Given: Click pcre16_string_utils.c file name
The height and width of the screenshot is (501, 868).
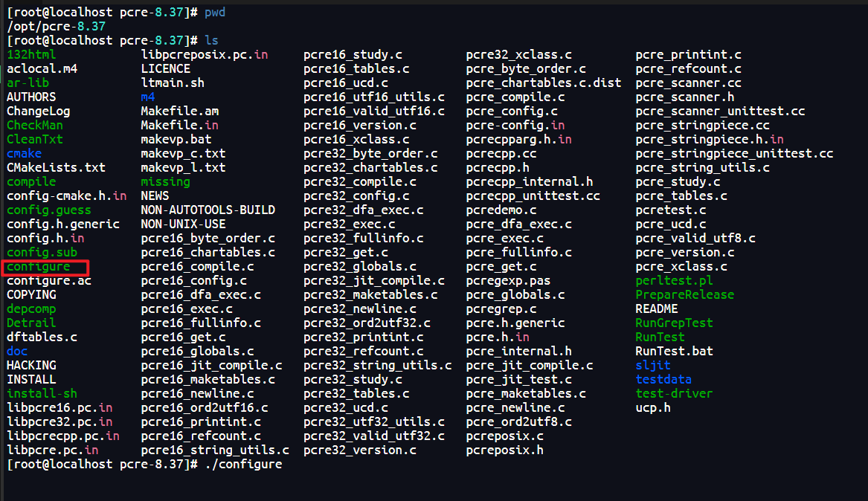Looking at the screenshot, I should click(215, 450).
